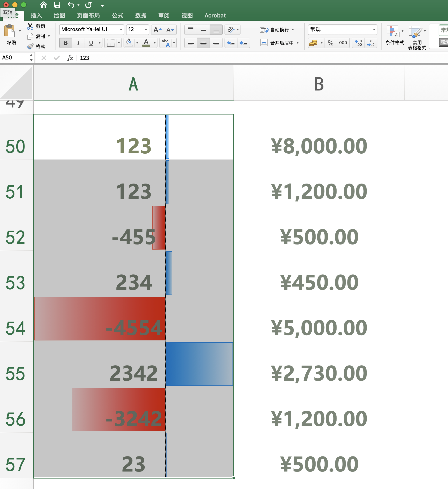Open the font name dropdown
This screenshot has width=448, height=489.
pyautogui.click(x=121, y=29)
